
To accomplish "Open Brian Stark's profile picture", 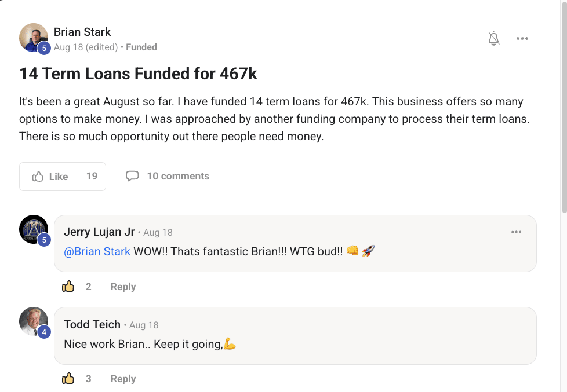I will click(x=33, y=38).
